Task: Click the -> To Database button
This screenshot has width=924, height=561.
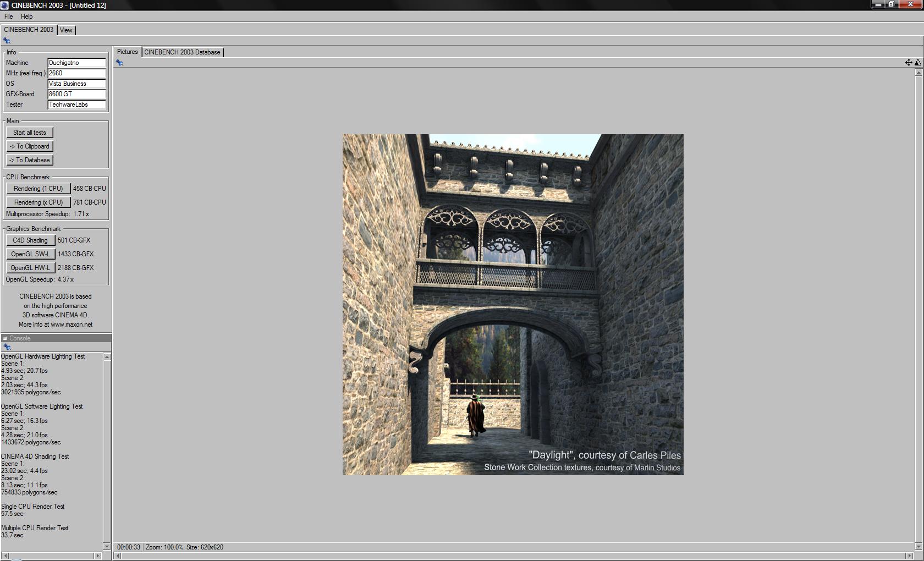Action: 30,160
